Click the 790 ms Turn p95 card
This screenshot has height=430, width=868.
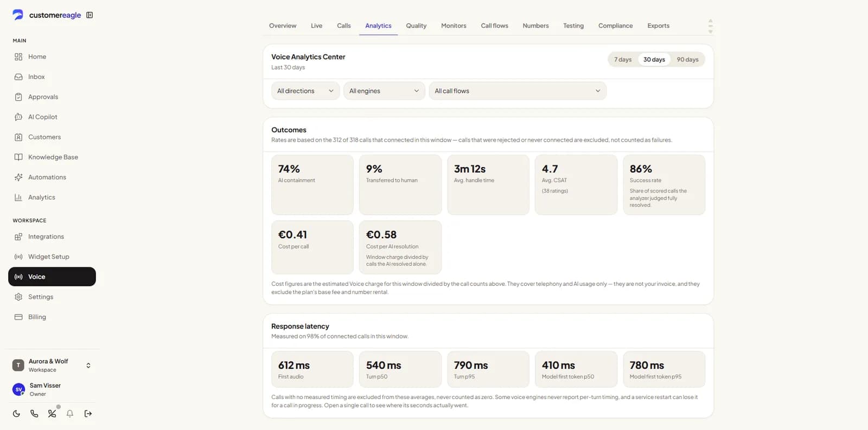click(x=488, y=369)
